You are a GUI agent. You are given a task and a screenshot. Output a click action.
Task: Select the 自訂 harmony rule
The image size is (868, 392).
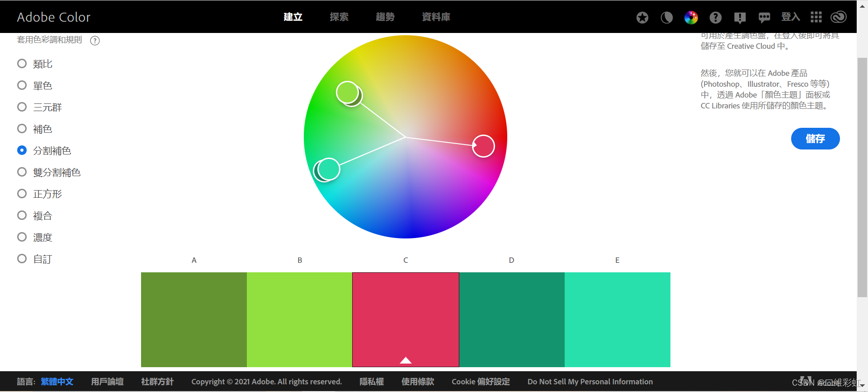click(x=35, y=259)
